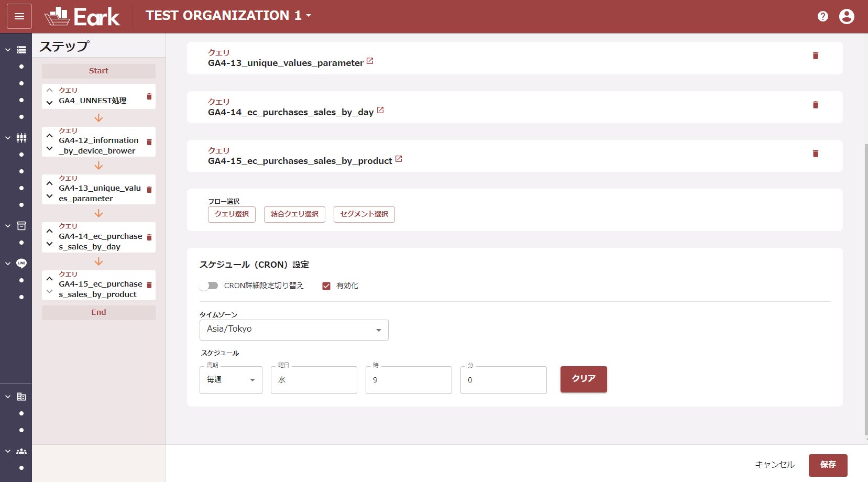Open the help question mark icon
Screen dimensions: 868x482
click(823, 16)
